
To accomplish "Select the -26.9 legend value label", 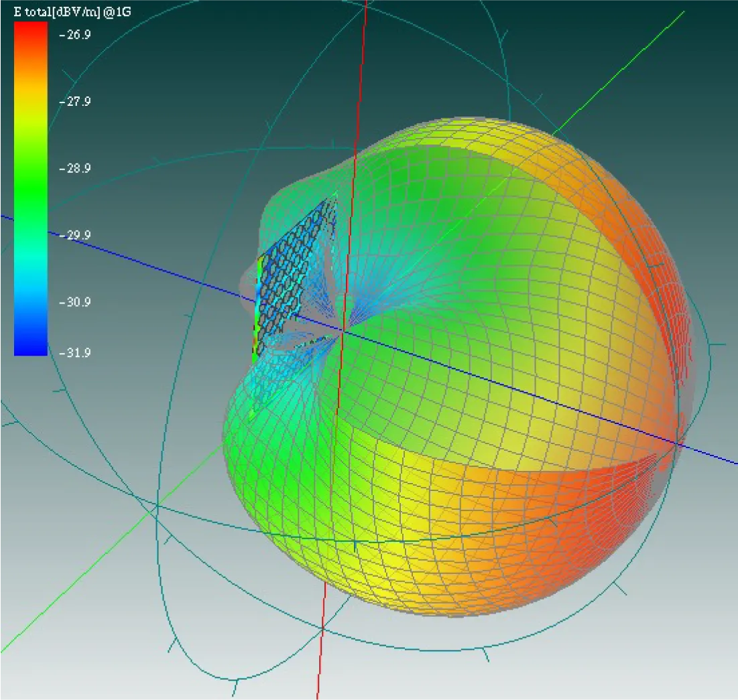I will [x=74, y=35].
